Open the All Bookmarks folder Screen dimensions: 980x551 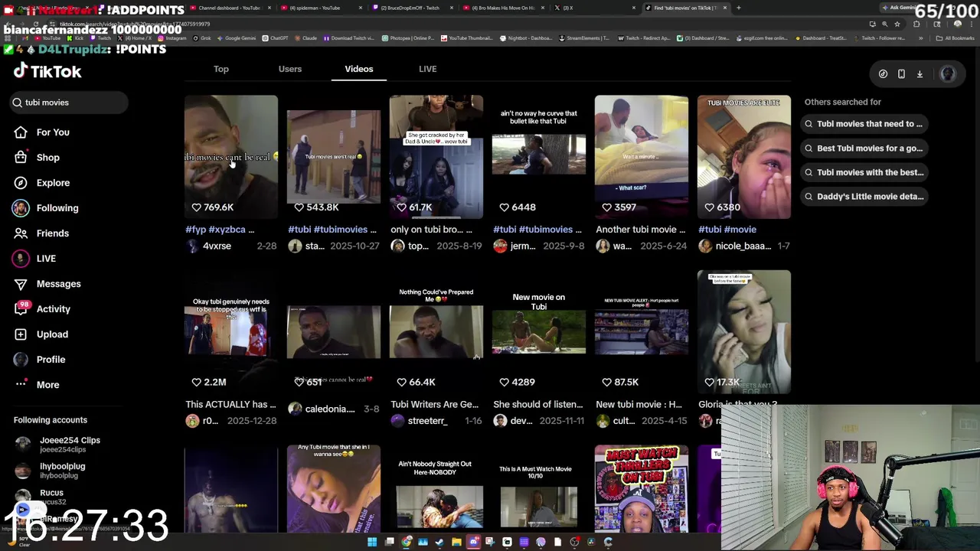(955, 38)
